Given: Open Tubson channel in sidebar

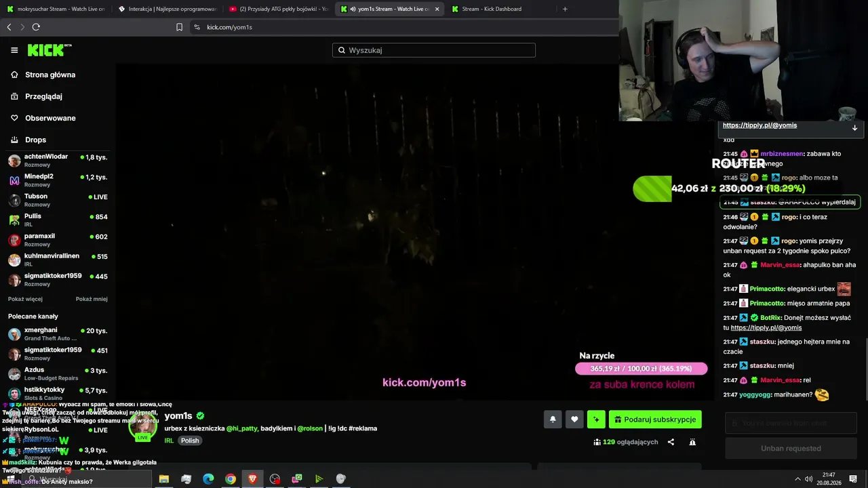Looking at the screenshot, I should pos(58,200).
